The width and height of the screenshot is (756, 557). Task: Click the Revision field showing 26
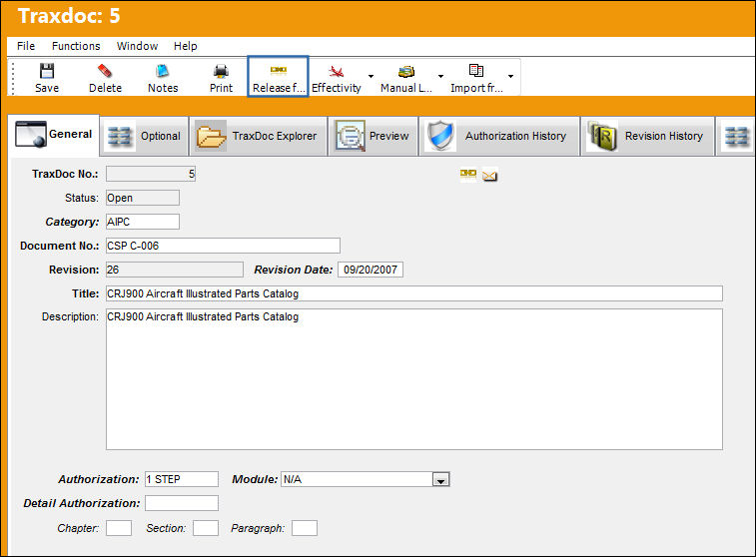pos(175,270)
